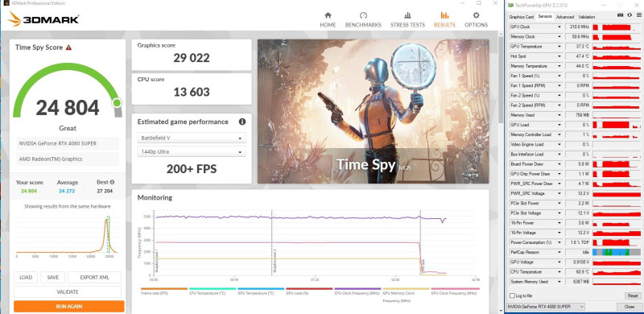Screen dimensions: 644x314
Task: Click the CPU score value 13 603
Action: tap(192, 92)
